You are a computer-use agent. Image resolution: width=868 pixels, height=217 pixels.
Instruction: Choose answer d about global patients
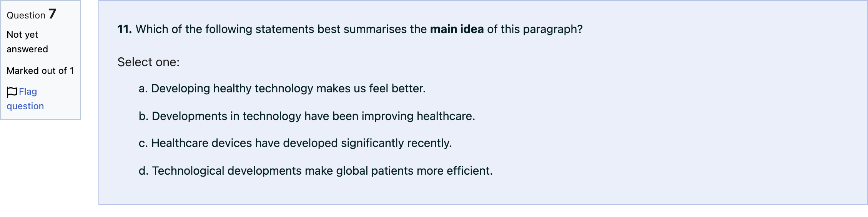click(x=316, y=171)
